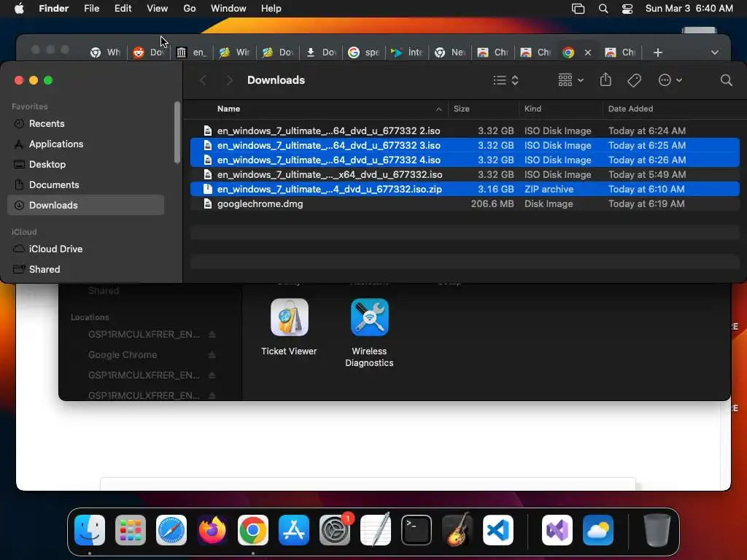
Task: Select Shared in front Finder sidebar
Action: 86,270
